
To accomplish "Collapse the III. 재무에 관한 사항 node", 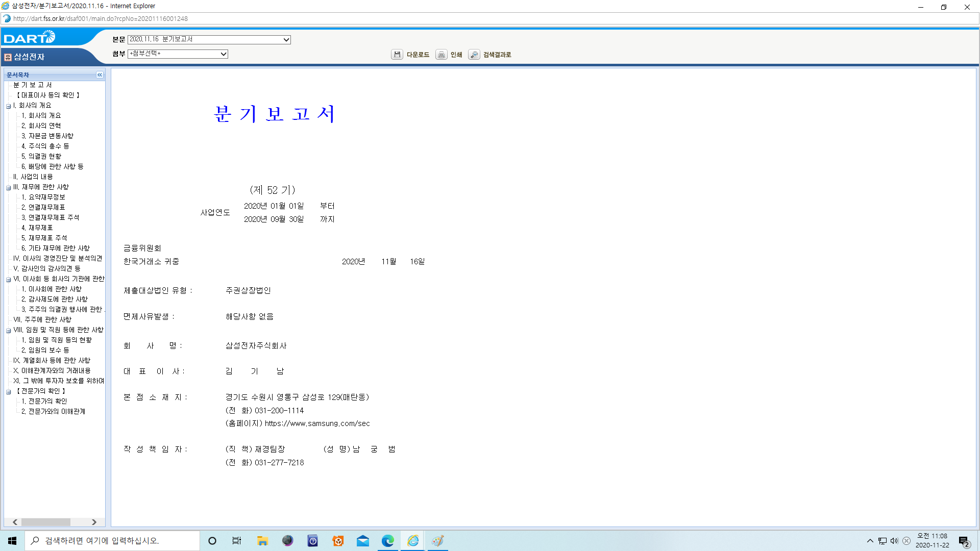I will [x=8, y=188].
